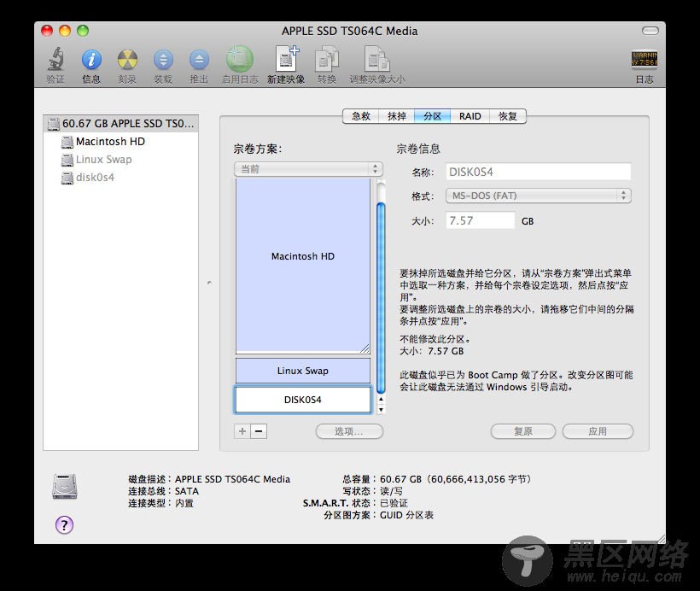The width and height of the screenshot is (700, 591).
Task: Click the window title APPLE SSD TS064C Media
Action: 349,31
